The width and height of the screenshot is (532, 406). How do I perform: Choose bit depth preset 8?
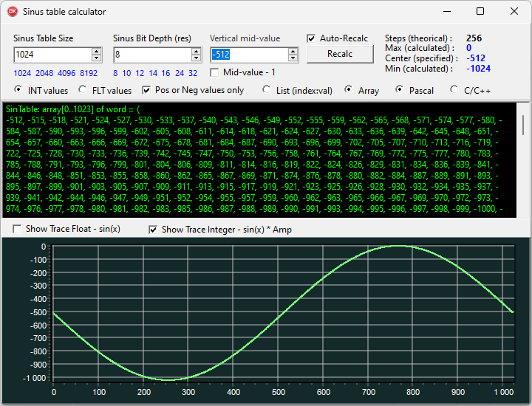[116, 73]
